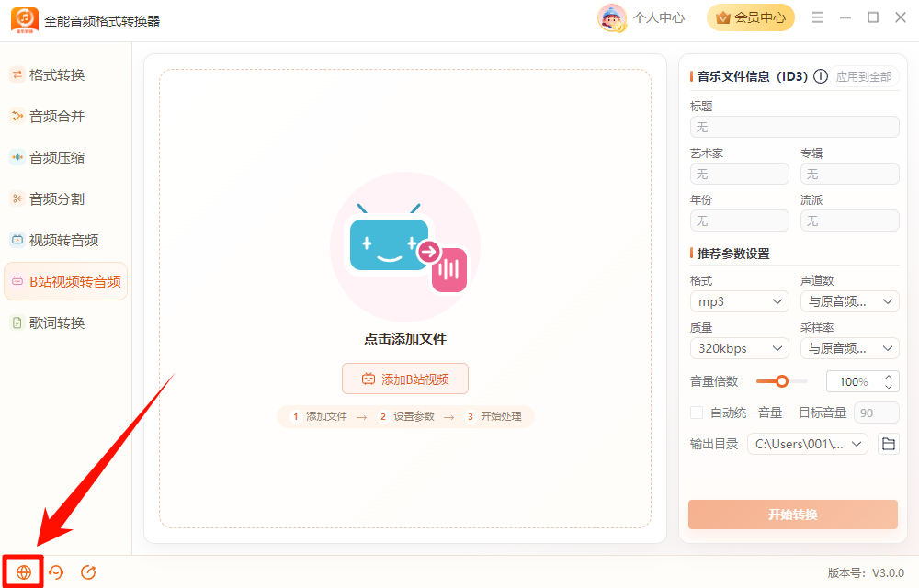Image resolution: width=919 pixels, height=588 pixels.
Task: Click 开始转换 button
Action: coord(793,514)
